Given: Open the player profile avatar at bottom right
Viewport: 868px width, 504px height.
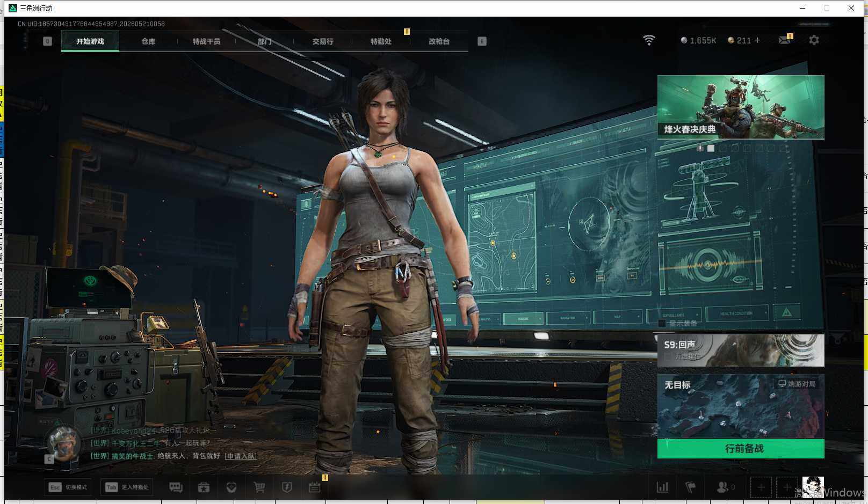Looking at the screenshot, I should 813,487.
